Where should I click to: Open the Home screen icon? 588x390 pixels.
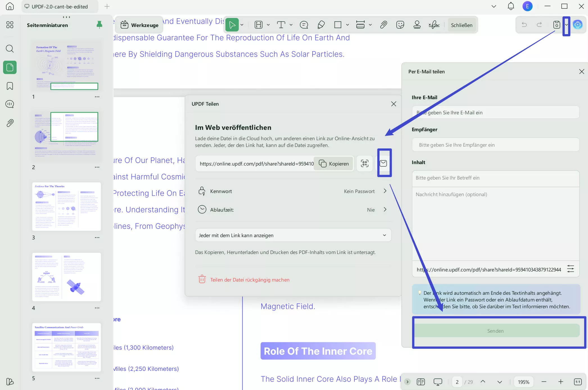10,6
